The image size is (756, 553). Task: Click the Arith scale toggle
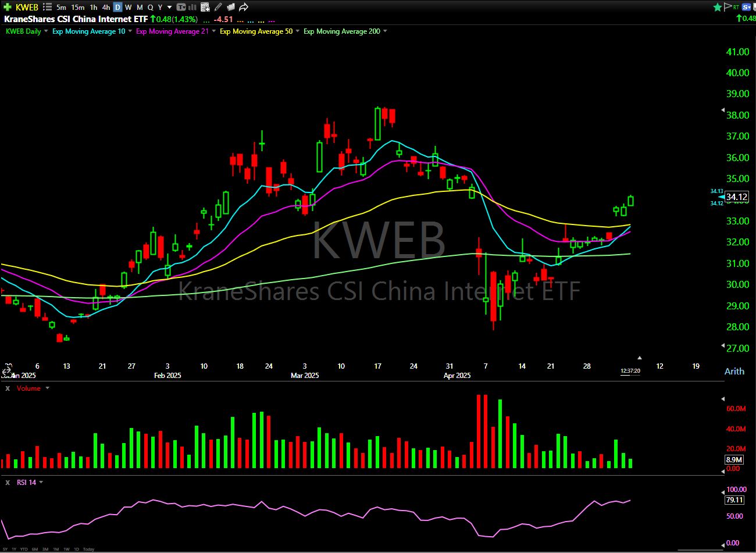coord(734,371)
